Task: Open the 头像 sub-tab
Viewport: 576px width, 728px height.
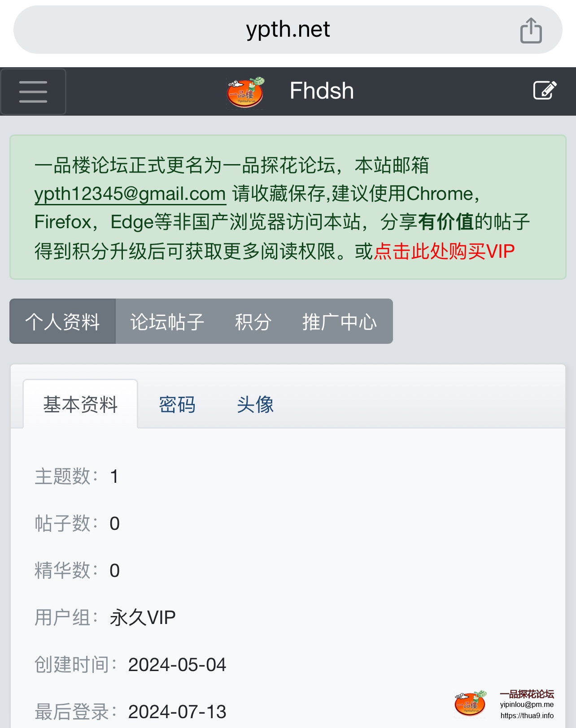Action: click(x=255, y=404)
